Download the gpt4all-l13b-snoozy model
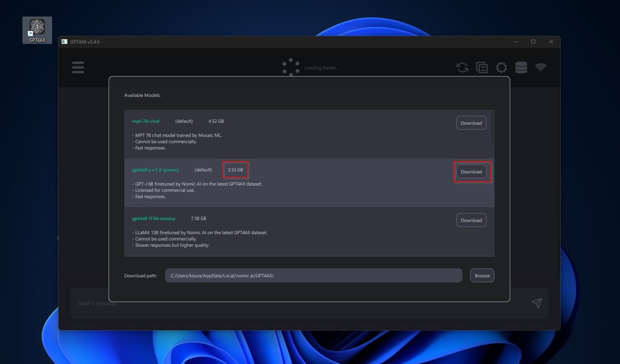This screenshot has height=364, width=620. tap(471, 220)
